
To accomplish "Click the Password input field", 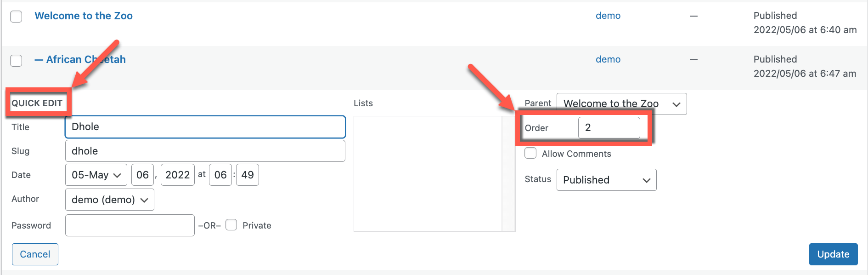I will pos(130,225).
